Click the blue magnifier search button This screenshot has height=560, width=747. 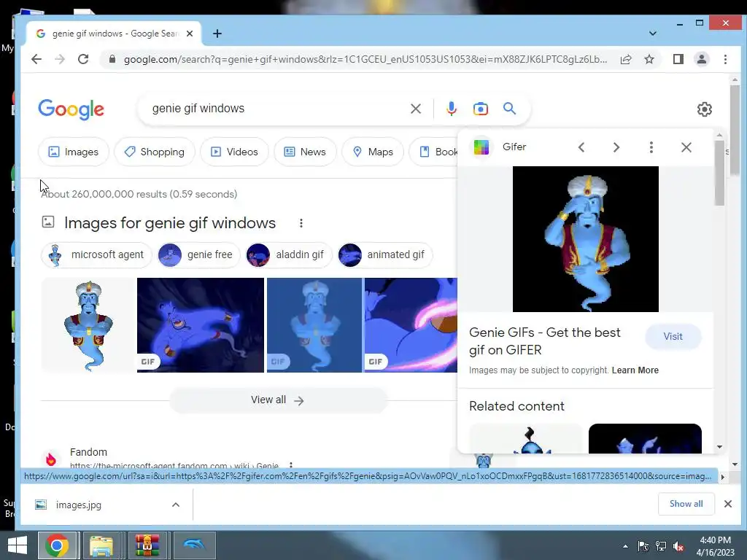point(509,109)
